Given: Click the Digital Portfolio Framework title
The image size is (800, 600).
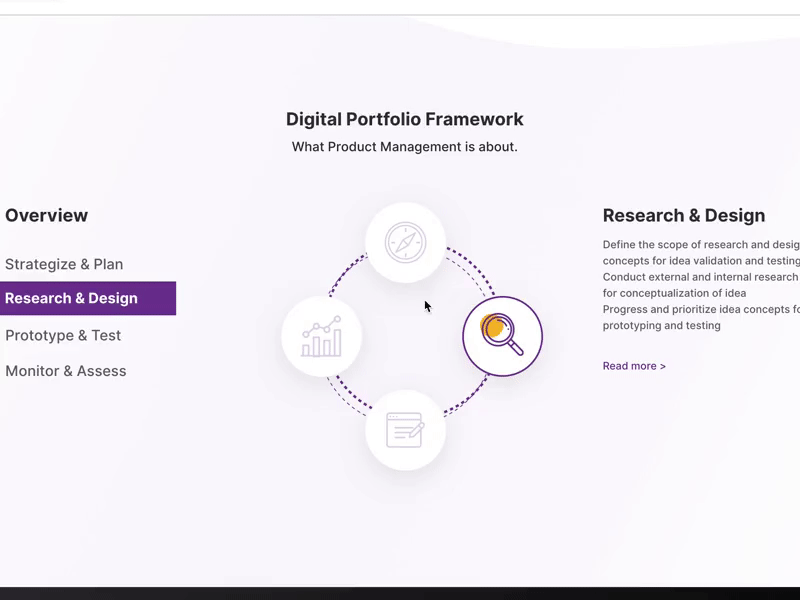Looking at the screenshot, I should pyautogui.click(x=404, y=119).
